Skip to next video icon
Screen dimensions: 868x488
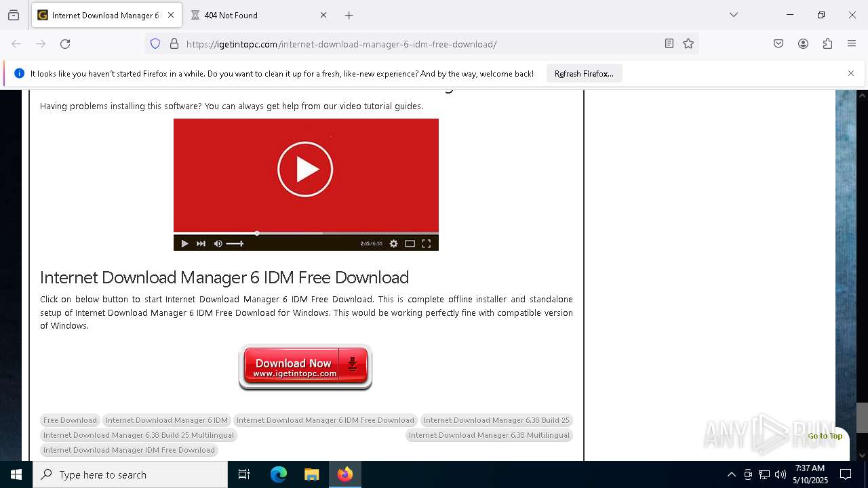201,243
